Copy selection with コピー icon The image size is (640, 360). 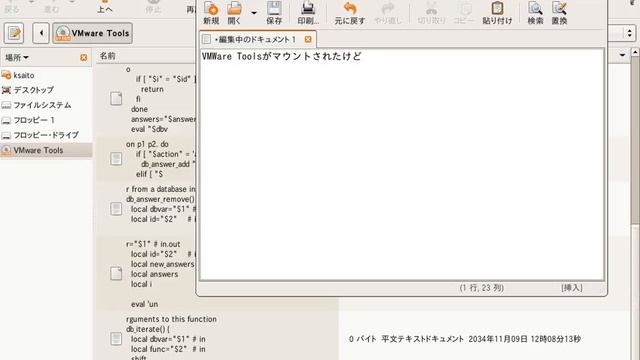(x=464, y=13)
